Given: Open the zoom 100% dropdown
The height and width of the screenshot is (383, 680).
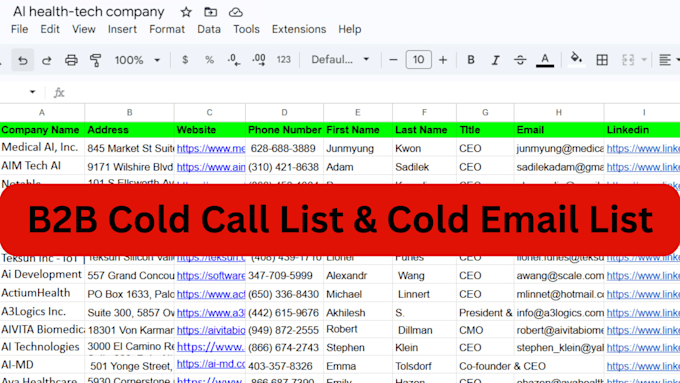Looking at the screenshot, I should click(x=137, y=60).
